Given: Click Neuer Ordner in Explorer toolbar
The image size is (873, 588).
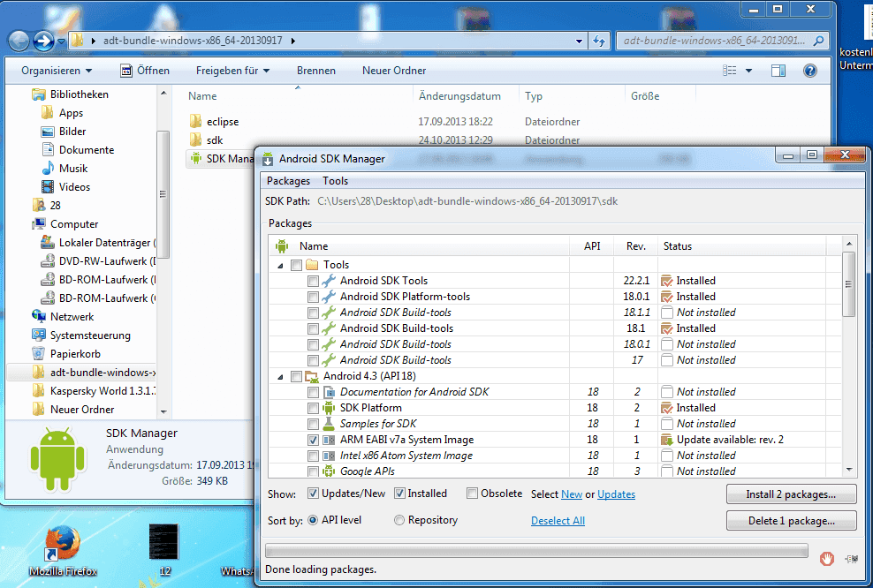Looking at the screenshot, I should click(x=394, y=71).
